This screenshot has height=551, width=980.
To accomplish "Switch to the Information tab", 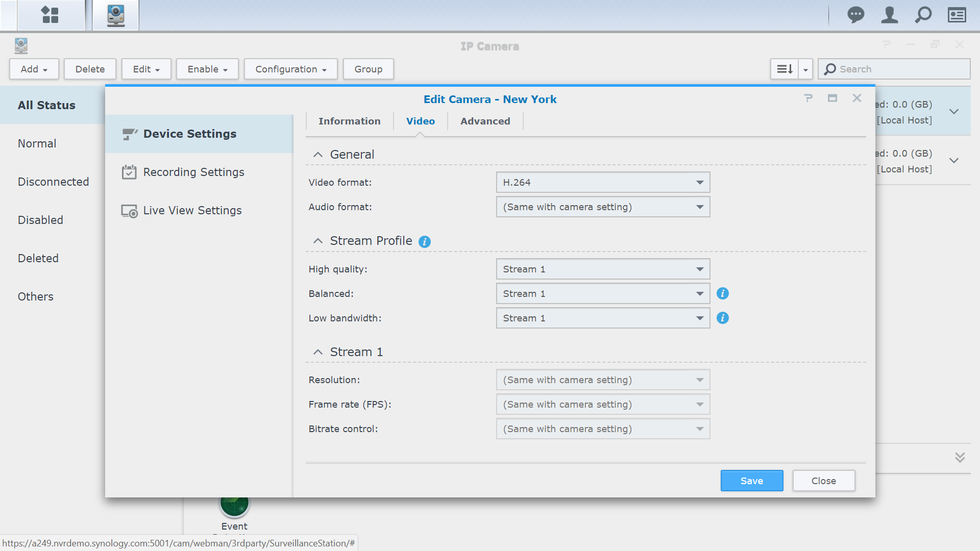I will 349,121.
